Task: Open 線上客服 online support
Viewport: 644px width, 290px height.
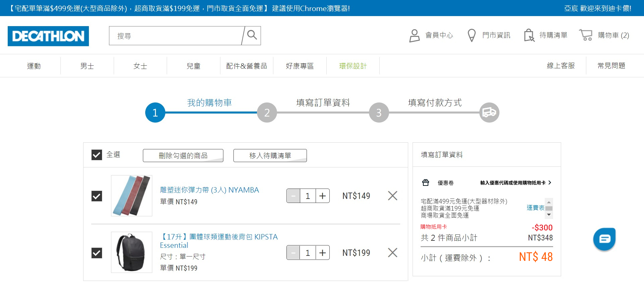Action: click(561, 66)
